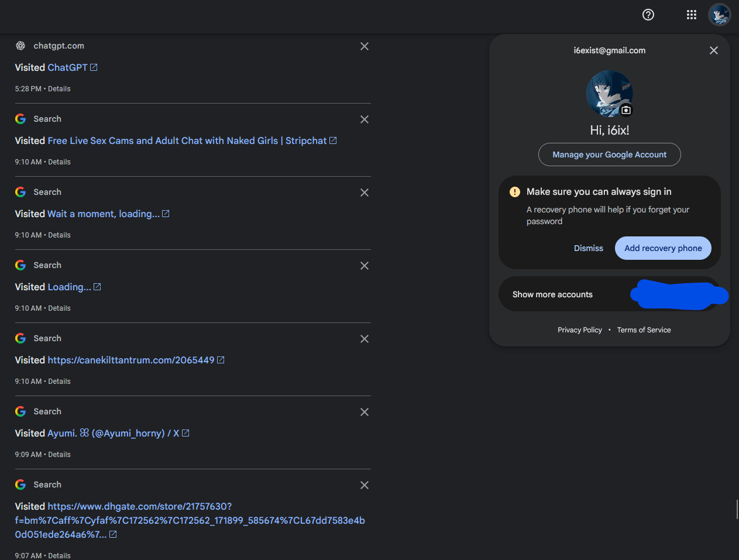Remove the canekilttantrum.com visit entry
739x560 pixels.
pos(364,339)
